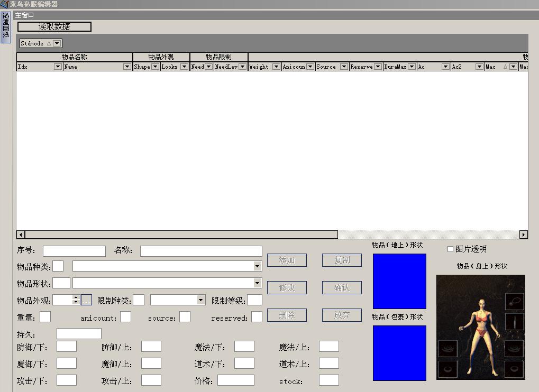Image resolution: width=539 pixels, height=392 pixels.
Task: Open the Name column filter dropdown
Action: tap(127, 67)
